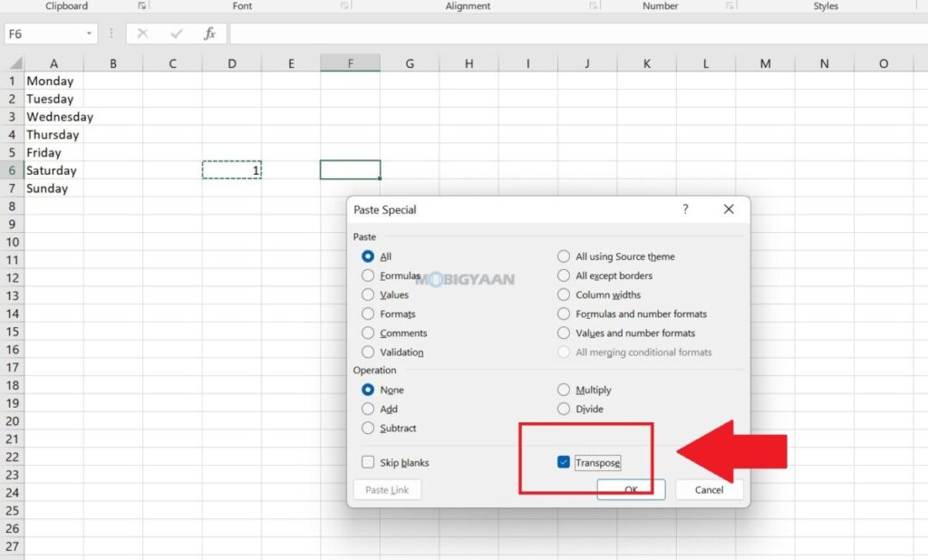The image size is (928, 560).
Task: Select row 27 header
Action: click(12, 546)
